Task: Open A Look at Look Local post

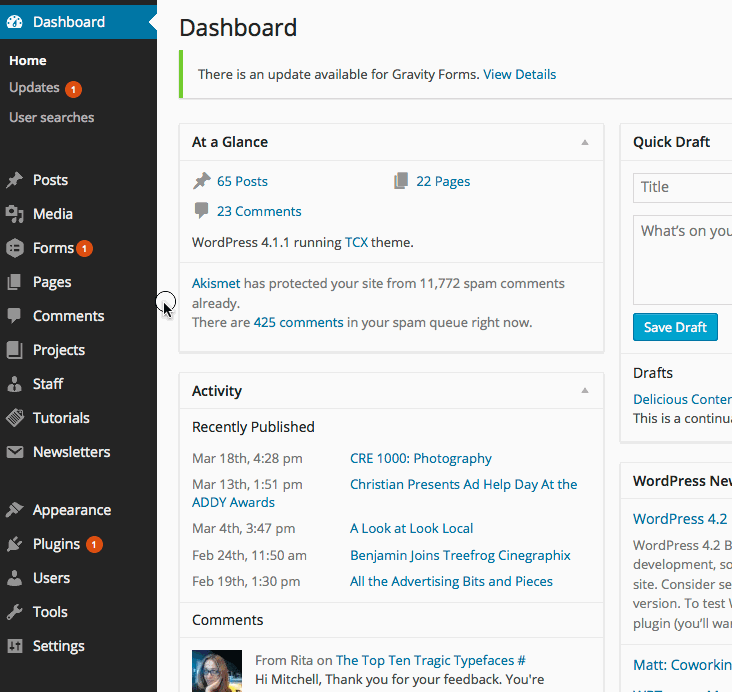Action: click(x=411, y=529)
